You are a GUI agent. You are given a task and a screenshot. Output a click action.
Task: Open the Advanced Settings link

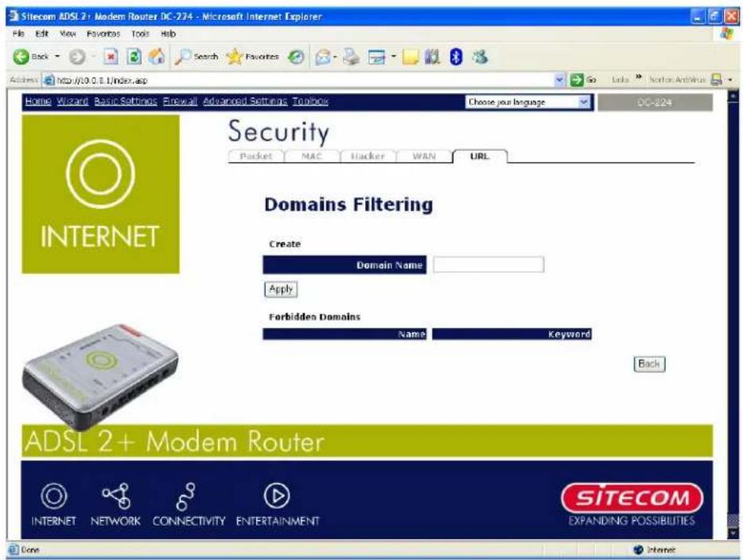245,101
